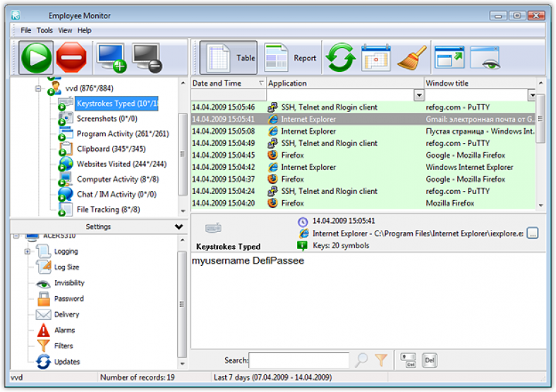Select the vvd (876*/884) user
Image resolution: width=556 pixels, height=392 pixels.
(89, 88)
